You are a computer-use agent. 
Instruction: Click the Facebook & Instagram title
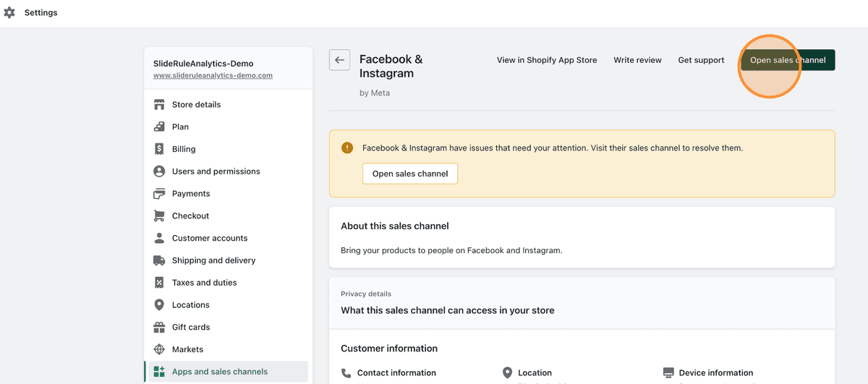click(391, 67)
